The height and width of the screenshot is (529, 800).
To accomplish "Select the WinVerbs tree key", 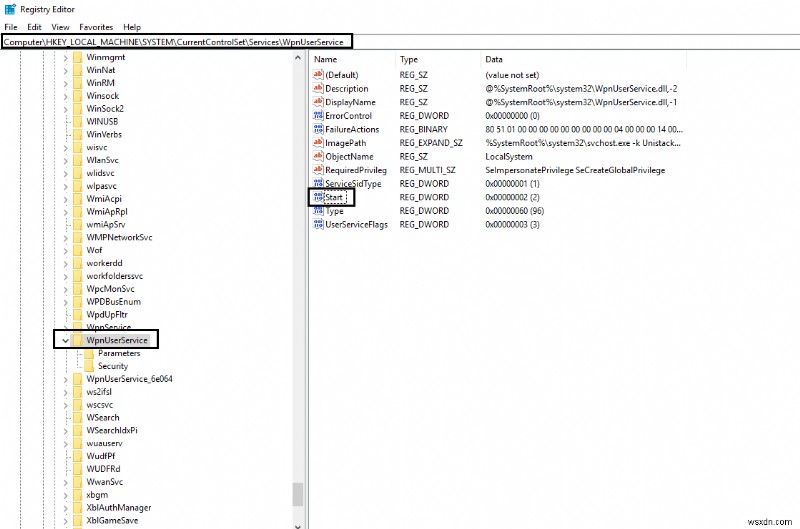I will (x=104, y=134).
